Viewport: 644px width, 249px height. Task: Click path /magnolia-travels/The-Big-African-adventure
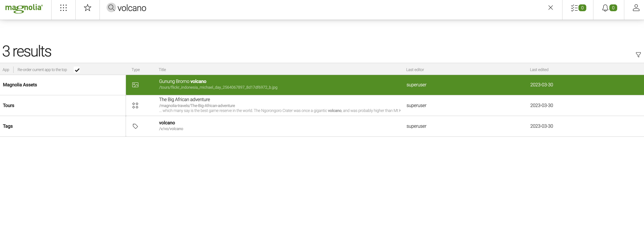point(197,106)
